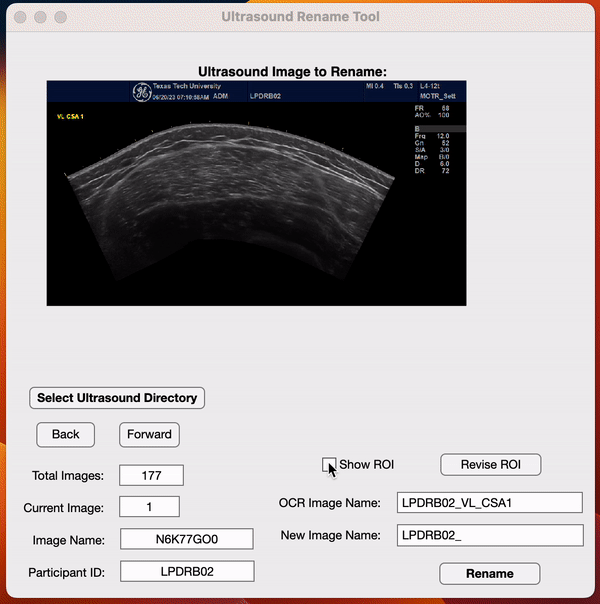
Task: Click the 'OCR Image Name:' label
Action: point(330,503)
